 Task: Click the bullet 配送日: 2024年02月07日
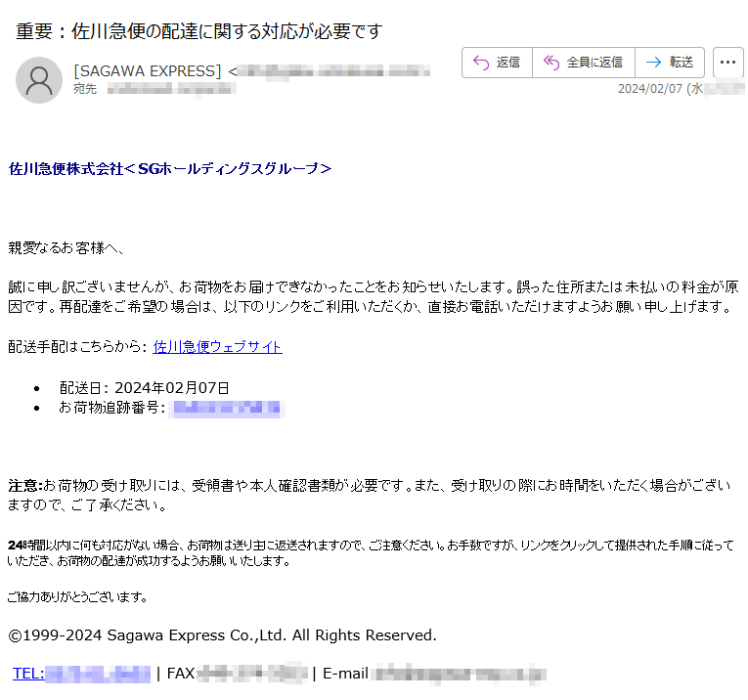tap(144, 388)
